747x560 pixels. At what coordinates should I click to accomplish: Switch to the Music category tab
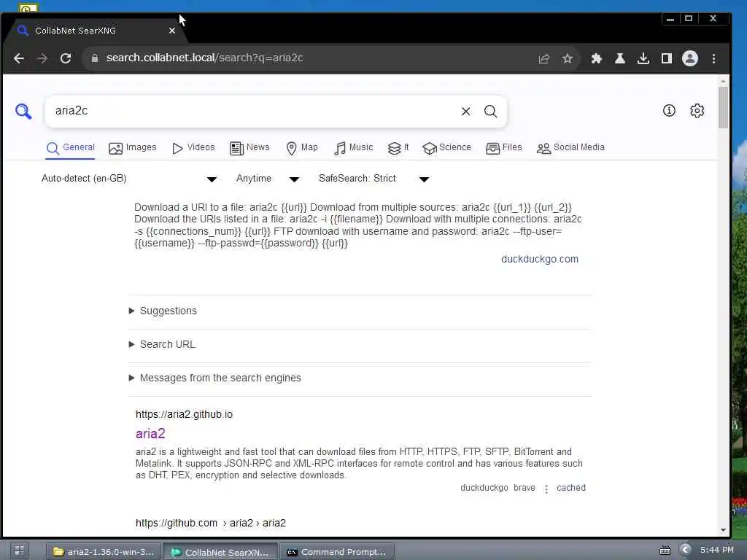point(354,147)
